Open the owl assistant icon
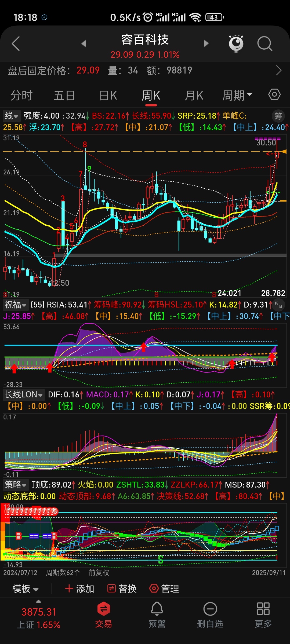Image resolution: width=290 pixels, height=644 pixels. [236, 43]
